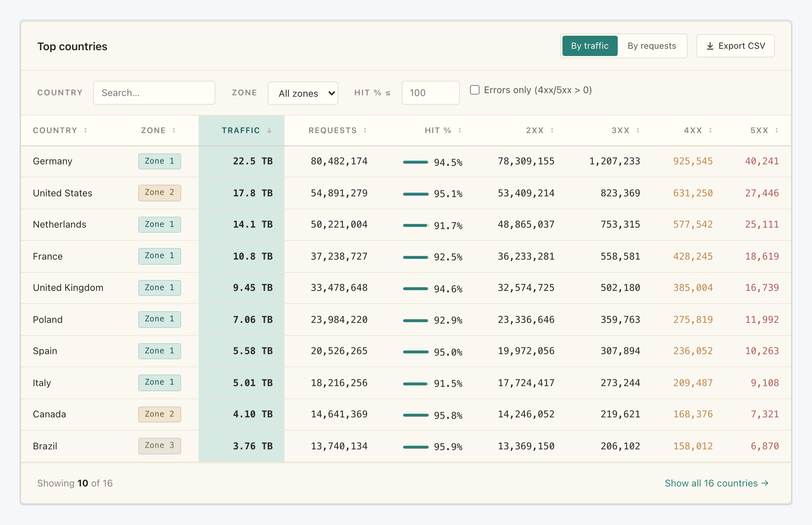Click the Showing 10 of 16 text
Image resolution: width=812 pixels, height=525 pixels.
point(75,483)
